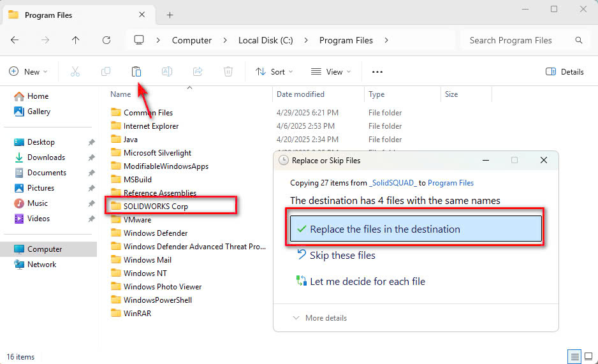Click the Delete trash icon

tap(228, 71)
